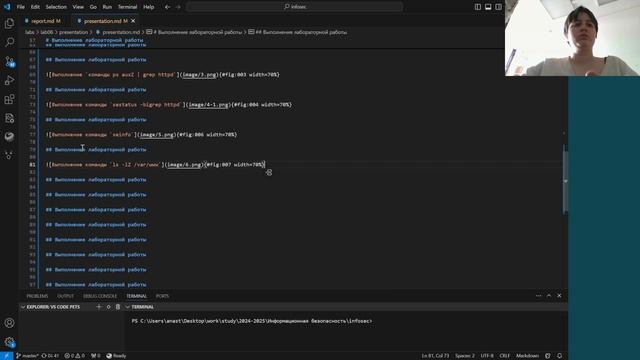Open the Selection menu
The height and width of the screenshot is (360, 640).
click(x=56, y=7)
